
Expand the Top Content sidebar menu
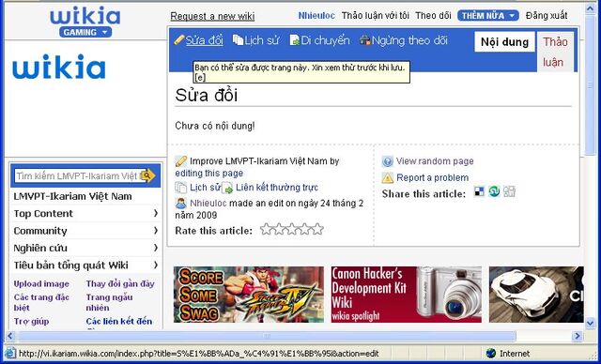pos(86,214)
